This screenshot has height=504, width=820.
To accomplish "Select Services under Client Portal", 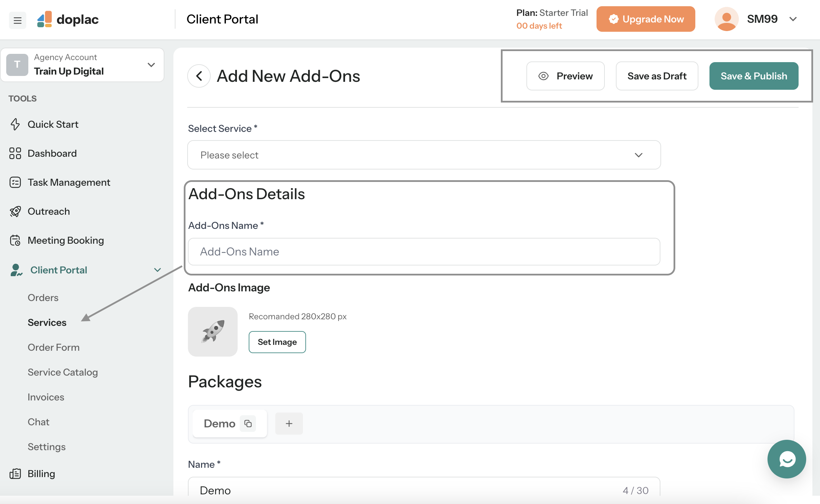I will (47, 322).
